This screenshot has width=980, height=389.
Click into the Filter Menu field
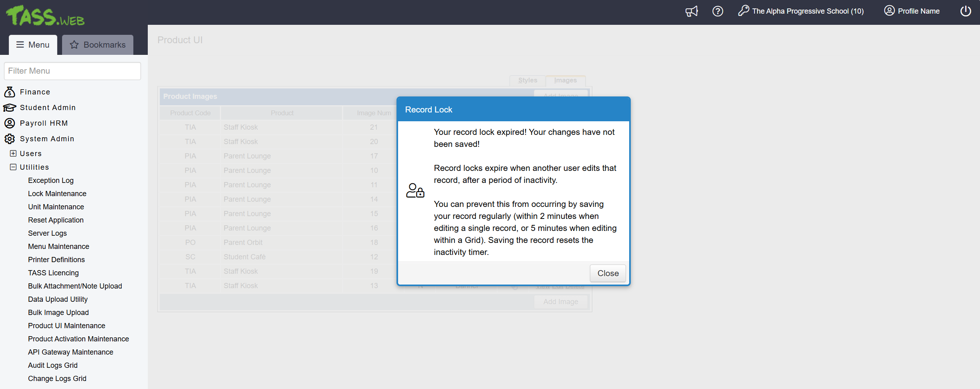pos(72,71)
